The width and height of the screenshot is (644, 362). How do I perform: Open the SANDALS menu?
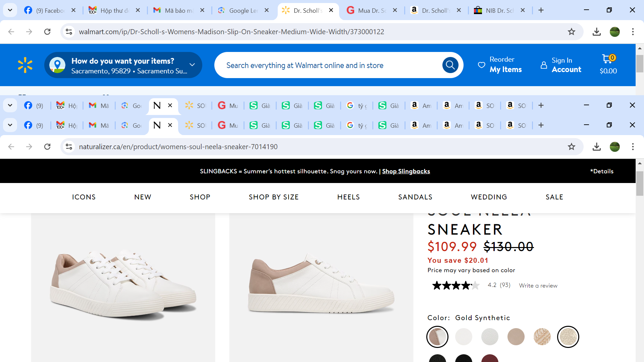415,197
